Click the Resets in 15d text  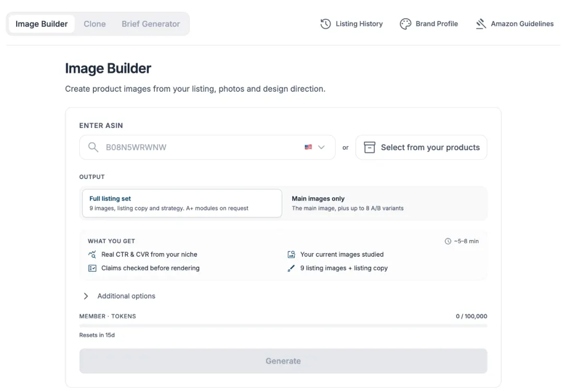pyautogui.click(x=97, y=335)
